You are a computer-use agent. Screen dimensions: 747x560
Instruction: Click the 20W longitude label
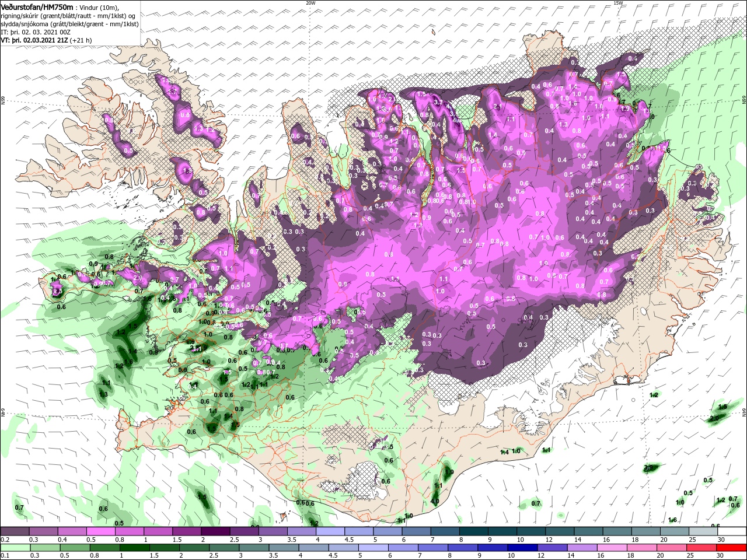(x=310, y=3)
